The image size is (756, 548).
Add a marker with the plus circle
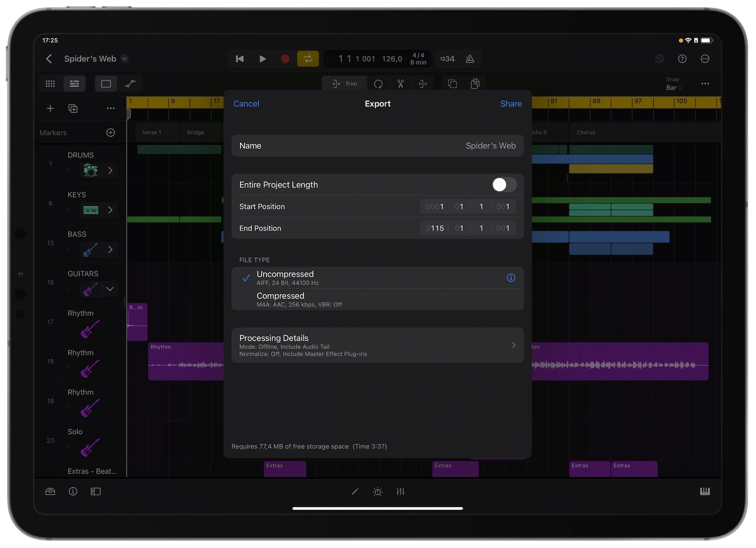111,133
